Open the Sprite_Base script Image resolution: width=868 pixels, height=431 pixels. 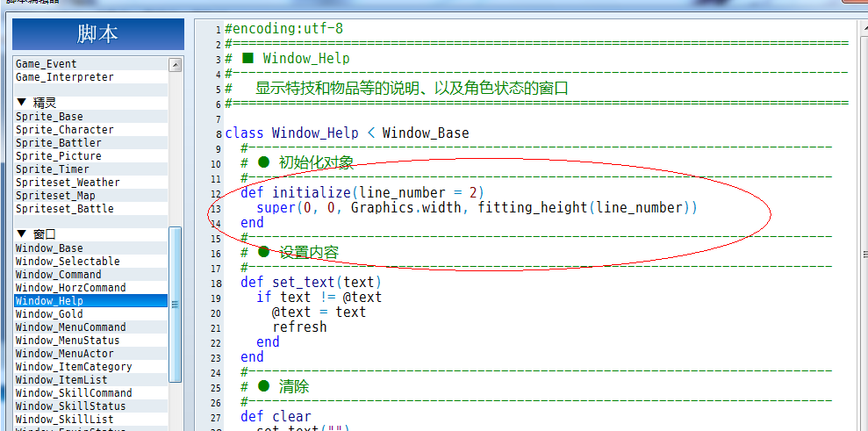click(90, 117)
